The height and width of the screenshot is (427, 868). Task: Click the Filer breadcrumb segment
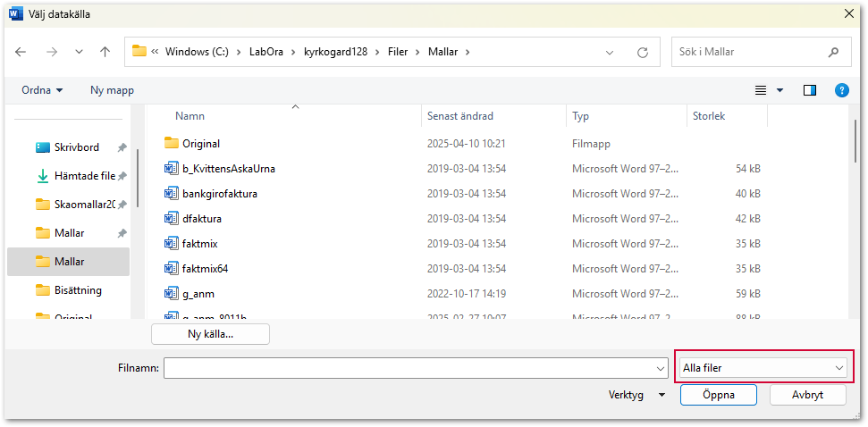tap(397, 52)
